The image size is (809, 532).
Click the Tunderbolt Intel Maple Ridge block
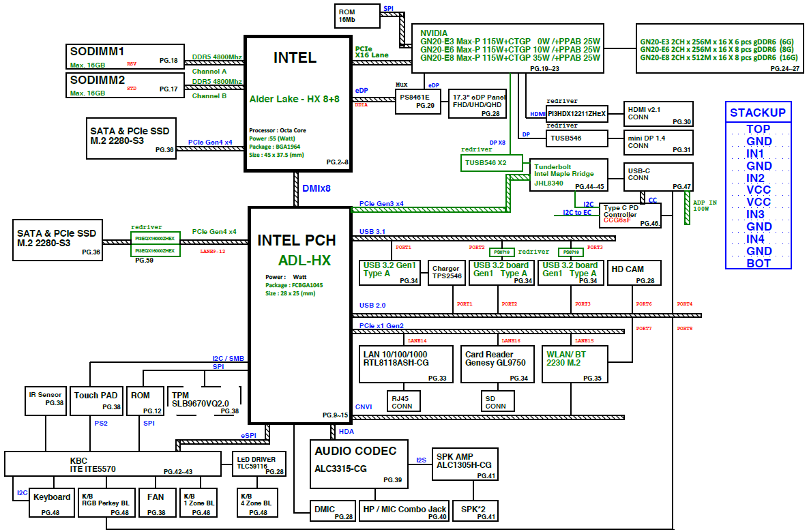569,175
